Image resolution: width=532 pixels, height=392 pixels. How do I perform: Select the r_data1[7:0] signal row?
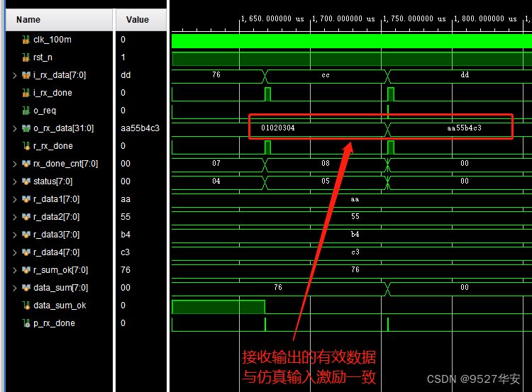pos(60,199)
